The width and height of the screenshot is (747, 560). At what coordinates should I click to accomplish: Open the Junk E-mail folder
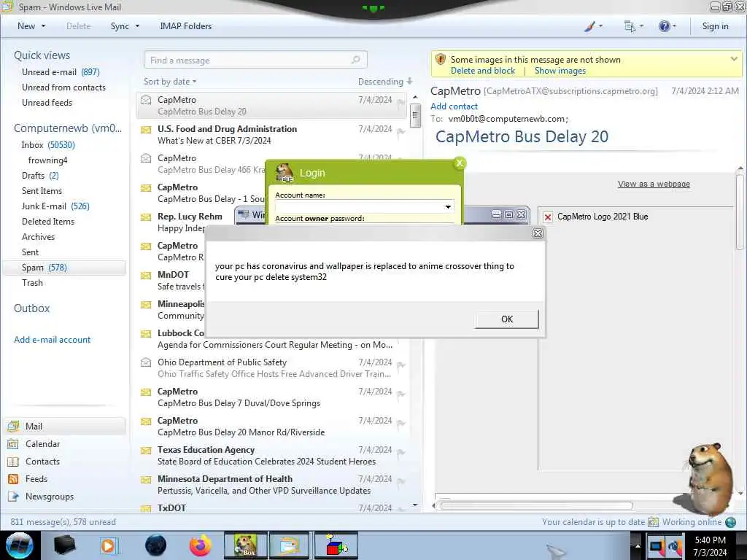[x=55, y=206]
